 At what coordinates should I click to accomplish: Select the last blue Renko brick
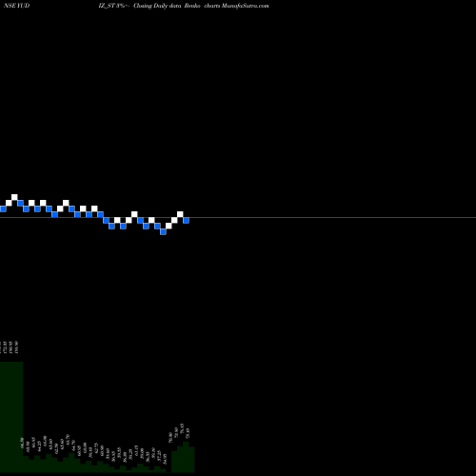click(186, 220)
